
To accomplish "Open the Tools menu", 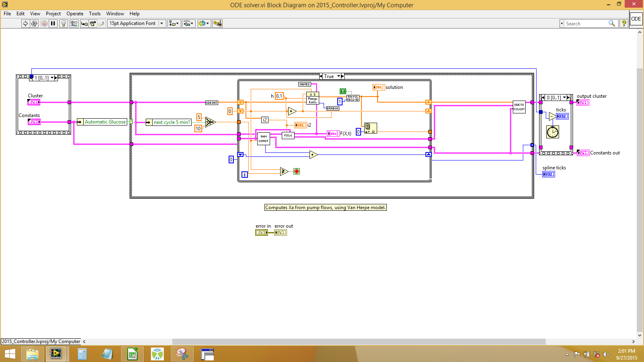I will 95,14.
